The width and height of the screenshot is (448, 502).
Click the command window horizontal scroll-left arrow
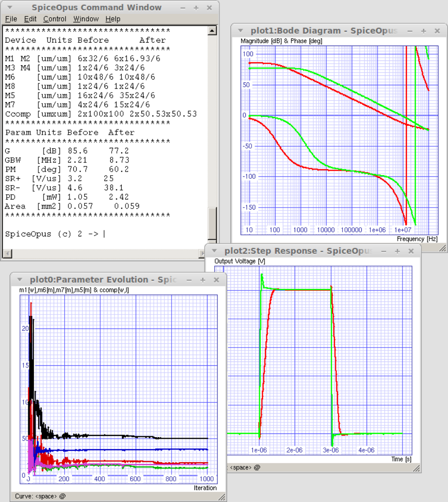(x=7, y=254)
